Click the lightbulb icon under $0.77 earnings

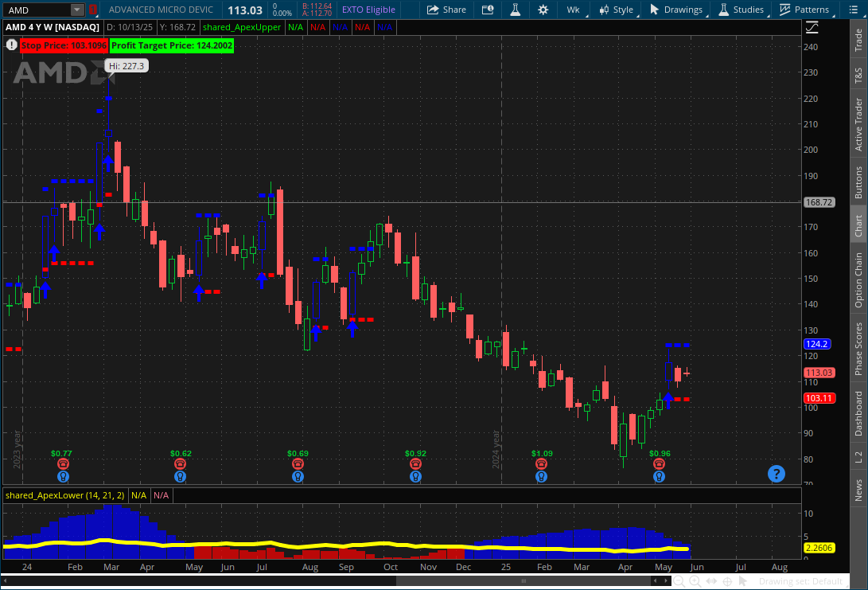[63, 476]
